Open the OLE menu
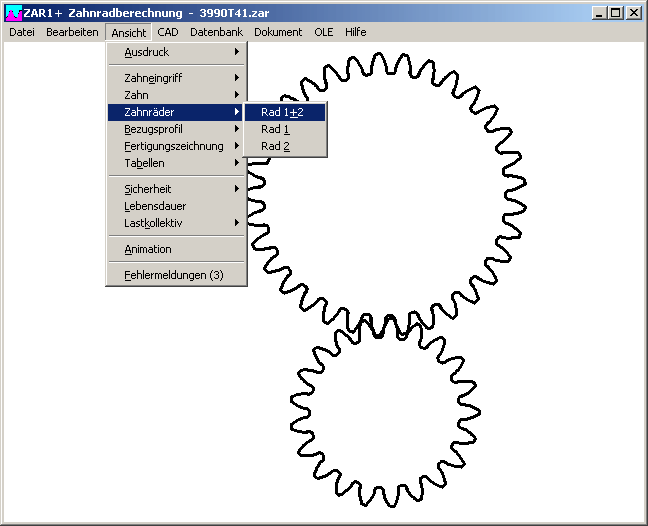Screen dimensions: 648x526 point(323,32)
